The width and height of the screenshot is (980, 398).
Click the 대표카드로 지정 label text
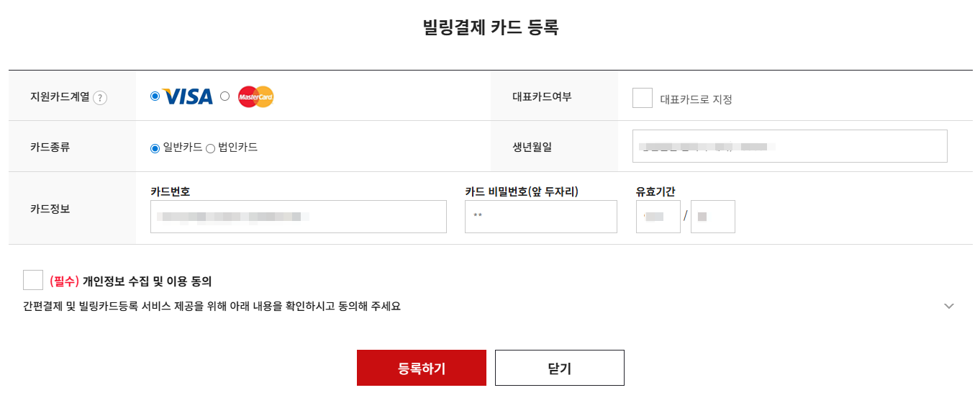tap(697, 99)
